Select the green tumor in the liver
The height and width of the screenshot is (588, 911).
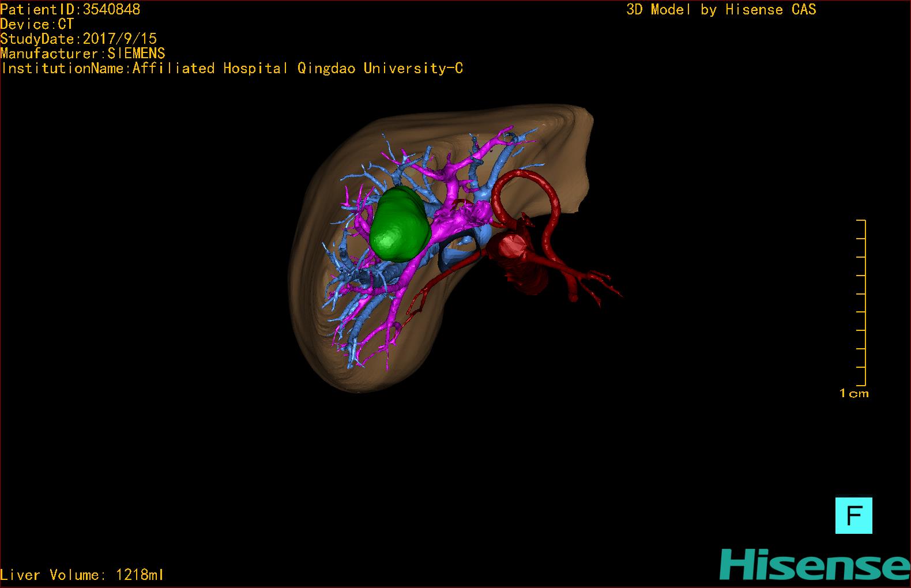coord(399,223)
